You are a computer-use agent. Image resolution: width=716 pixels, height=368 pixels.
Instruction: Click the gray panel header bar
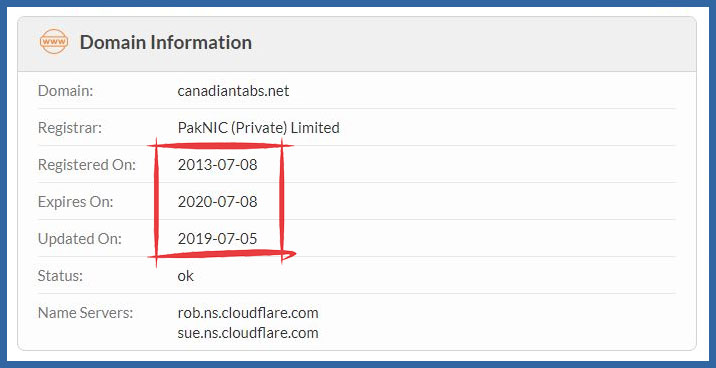pyautogui.click(x=357, y=43)
